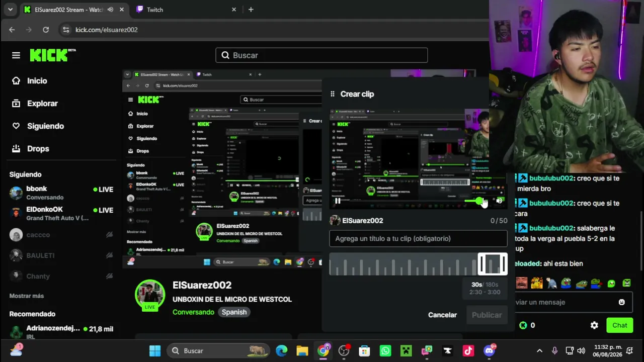
Task: Go forward in the browser
Action: (29, 30)
